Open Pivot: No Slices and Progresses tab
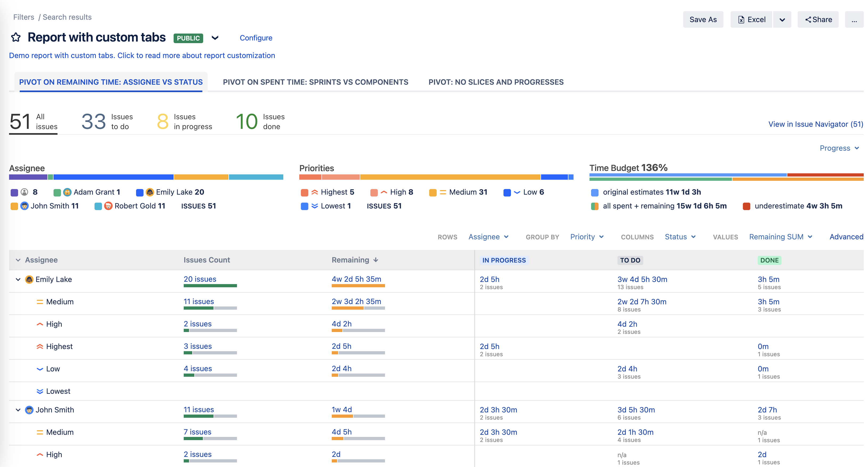868x467 pixels. 496,82
